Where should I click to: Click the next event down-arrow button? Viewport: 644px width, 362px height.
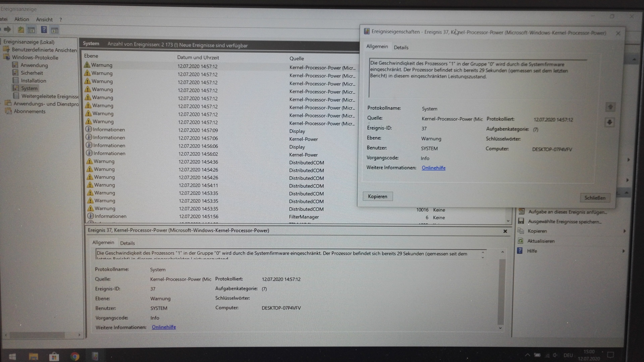609,122
